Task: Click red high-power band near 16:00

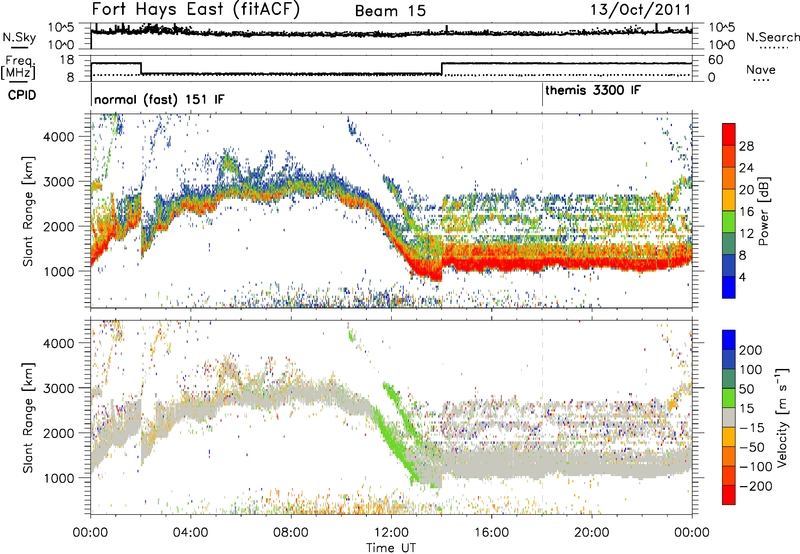Action: tap(491, 264)
